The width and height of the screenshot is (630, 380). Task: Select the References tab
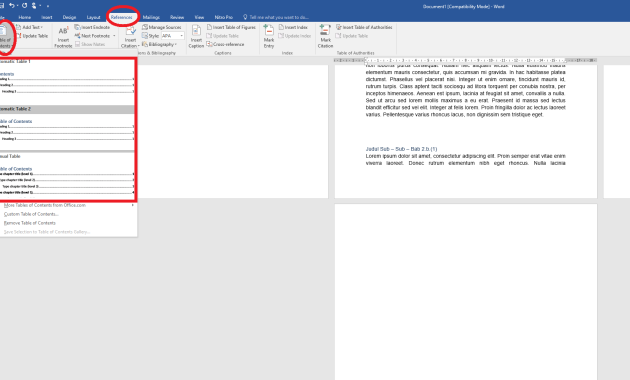[121, 17]
